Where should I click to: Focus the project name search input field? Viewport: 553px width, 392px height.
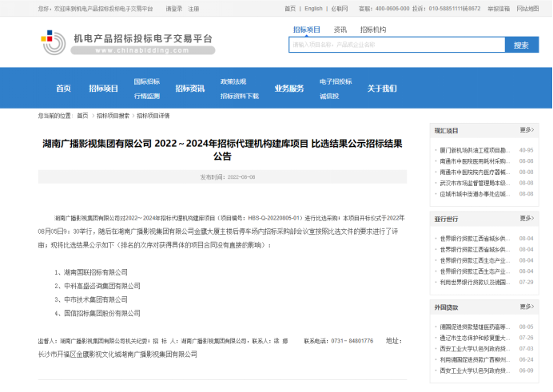pos(396,45)
